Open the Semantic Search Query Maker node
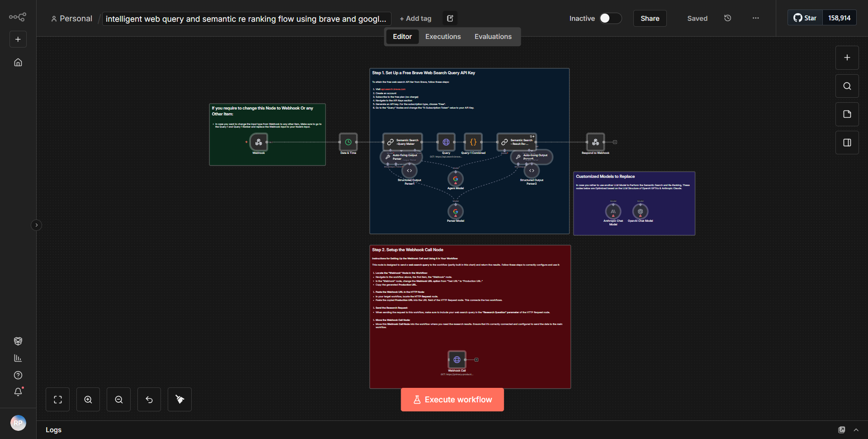The image size is (868, 439). pos(402,142)
